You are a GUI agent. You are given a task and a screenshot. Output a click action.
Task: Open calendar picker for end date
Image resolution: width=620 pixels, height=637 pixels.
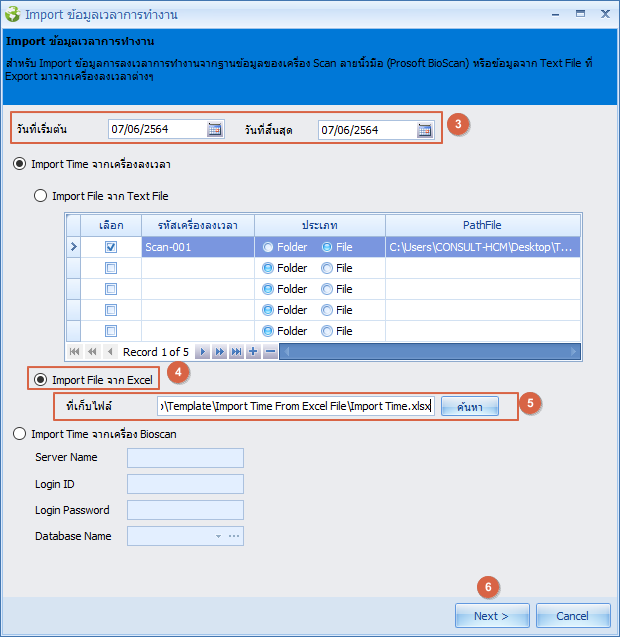click(x=425, y=130)
